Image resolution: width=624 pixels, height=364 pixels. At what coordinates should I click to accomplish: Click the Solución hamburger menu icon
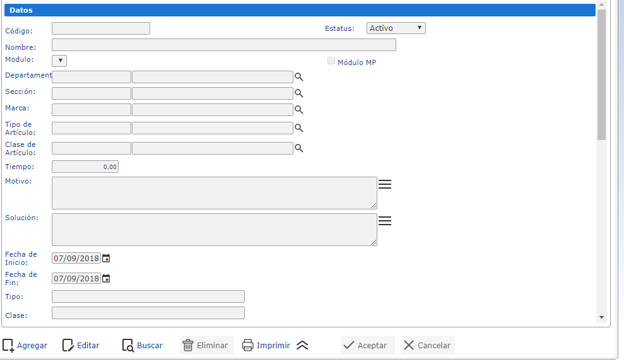[x=385, y=221]
